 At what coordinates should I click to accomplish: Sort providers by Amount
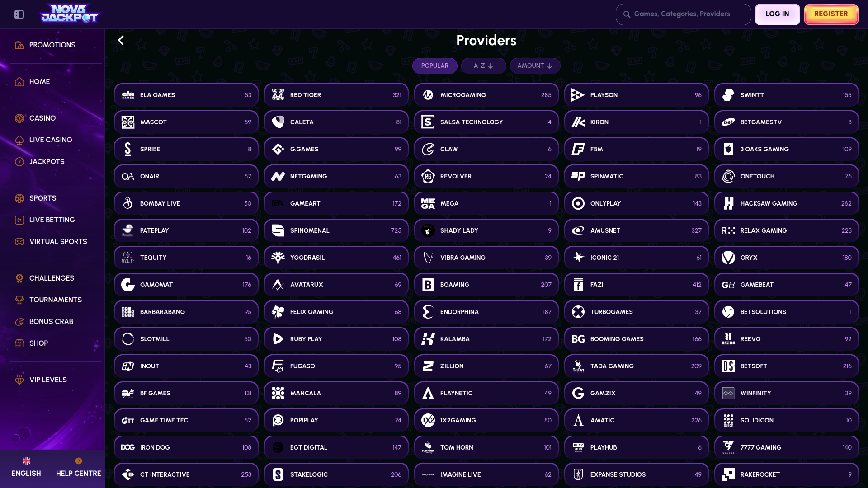tap(535, 66)
